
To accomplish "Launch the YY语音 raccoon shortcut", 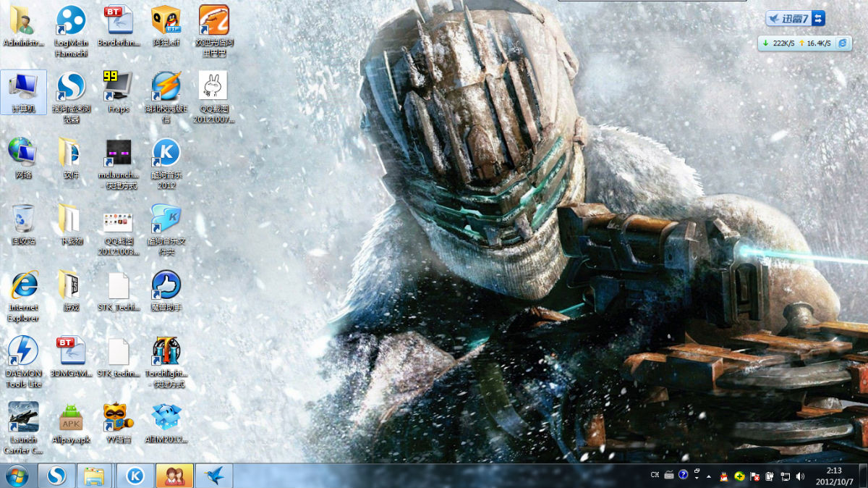I will [x=119, y=422].
